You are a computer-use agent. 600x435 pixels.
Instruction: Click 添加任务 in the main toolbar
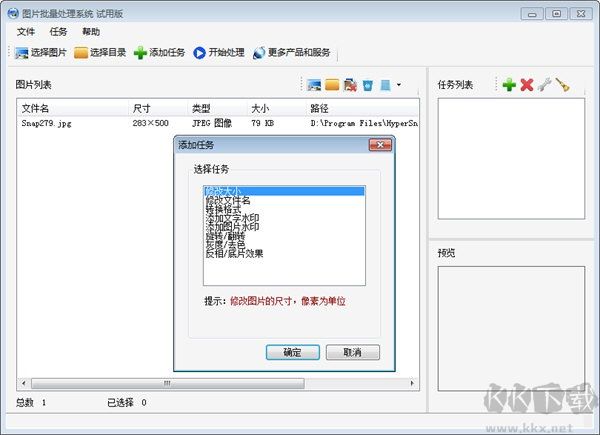point(159,52)
